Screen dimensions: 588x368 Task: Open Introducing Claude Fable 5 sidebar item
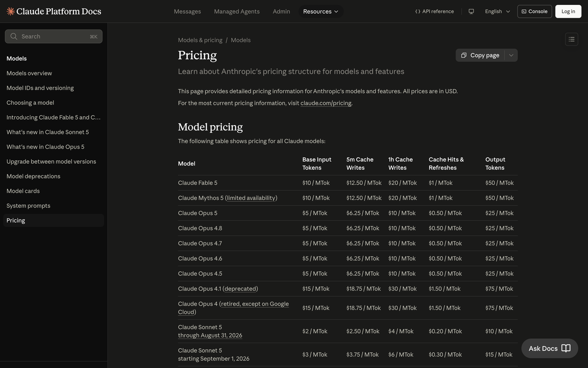[x=53, y=117]
